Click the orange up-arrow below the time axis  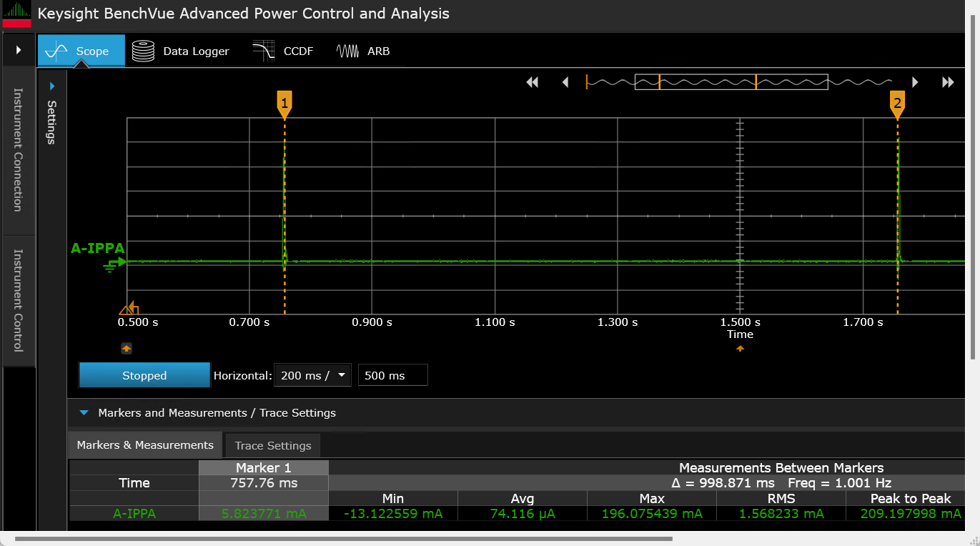click(x=740, y=349)
